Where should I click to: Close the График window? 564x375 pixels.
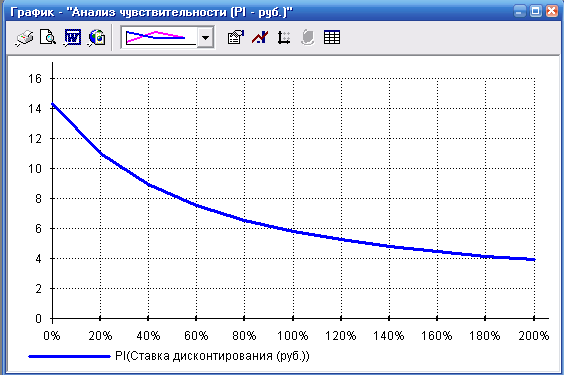(552, 12)
